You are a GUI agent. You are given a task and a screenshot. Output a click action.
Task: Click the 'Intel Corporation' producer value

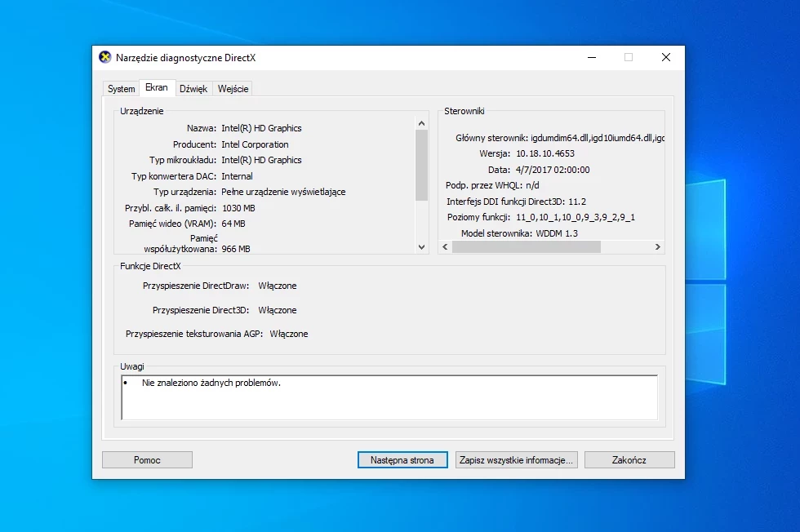tap(255, 144)
